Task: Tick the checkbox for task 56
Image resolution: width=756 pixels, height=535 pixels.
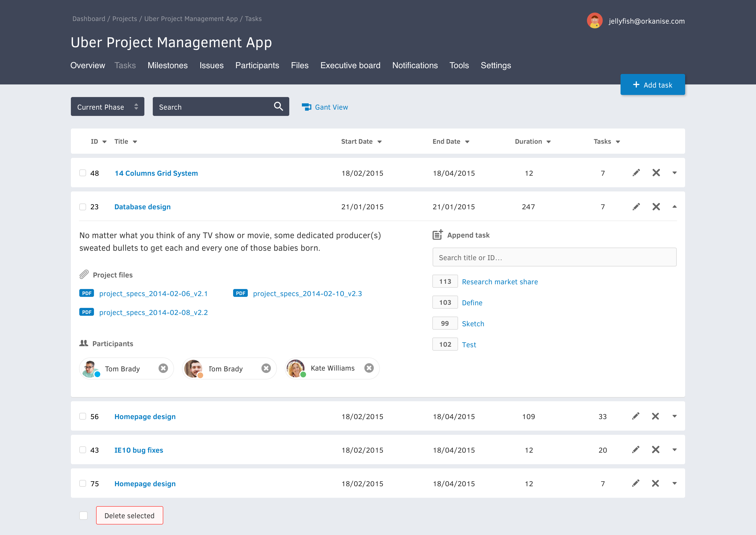Action: (82, 416)
